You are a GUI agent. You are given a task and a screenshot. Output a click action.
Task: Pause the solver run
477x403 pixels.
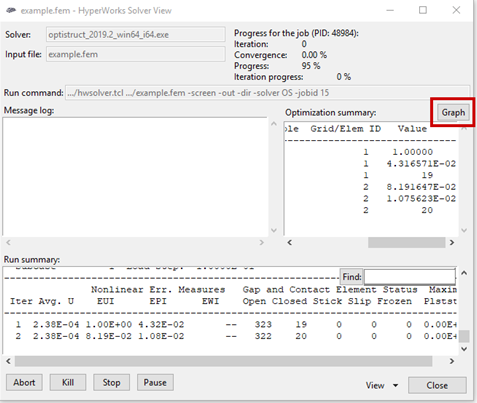coord(155,382)
